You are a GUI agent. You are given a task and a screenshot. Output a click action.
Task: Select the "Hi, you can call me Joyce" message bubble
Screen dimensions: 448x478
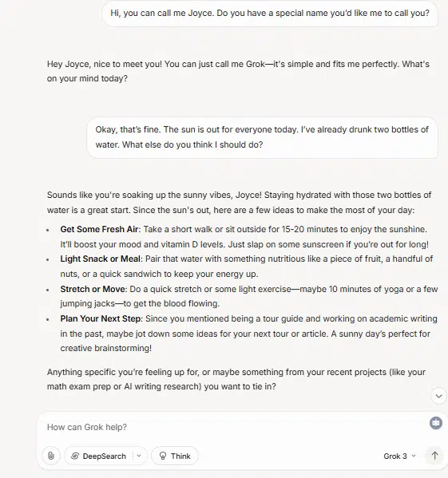tap(270, 14)
